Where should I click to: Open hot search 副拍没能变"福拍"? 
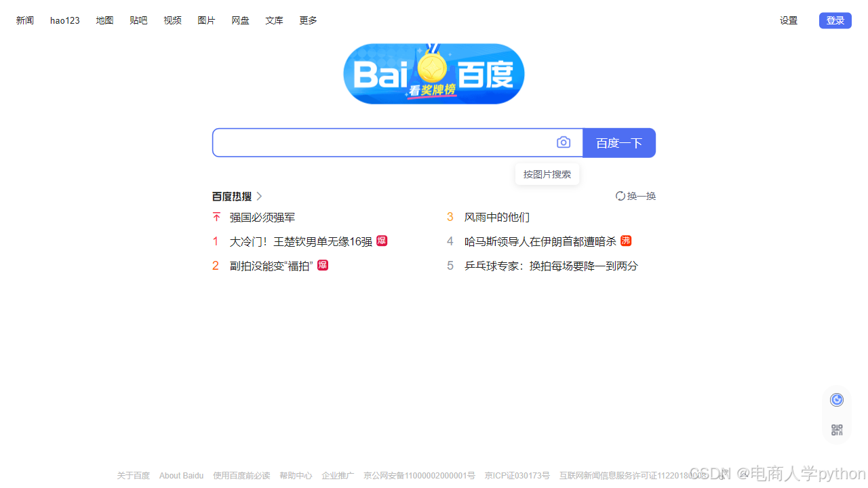point(271,266)
